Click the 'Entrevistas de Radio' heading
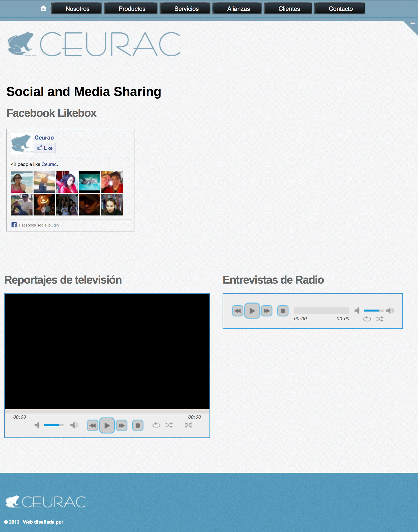 [x=273, y=280]
